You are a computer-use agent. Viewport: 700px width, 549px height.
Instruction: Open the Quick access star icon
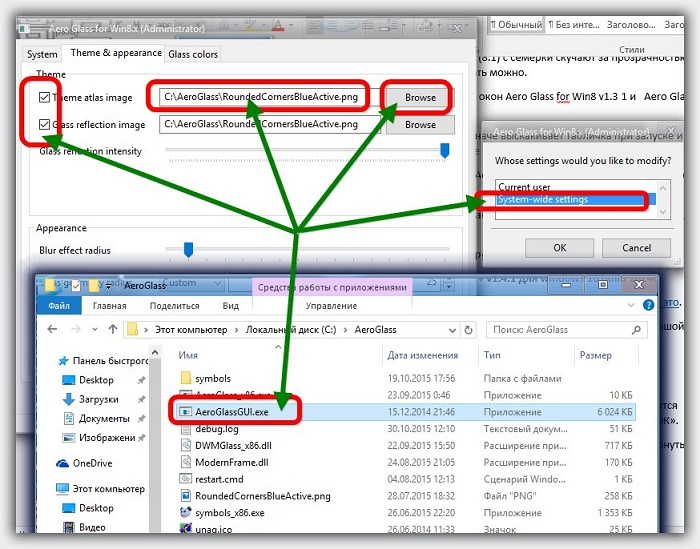pos(63,361)
